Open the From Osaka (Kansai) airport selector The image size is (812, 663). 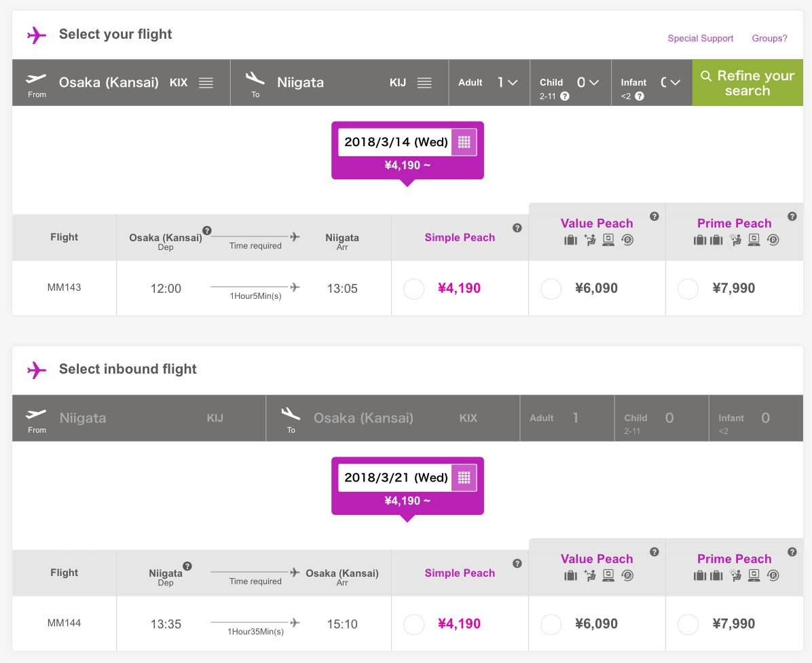pyautogui.click(x=121, y=83)
